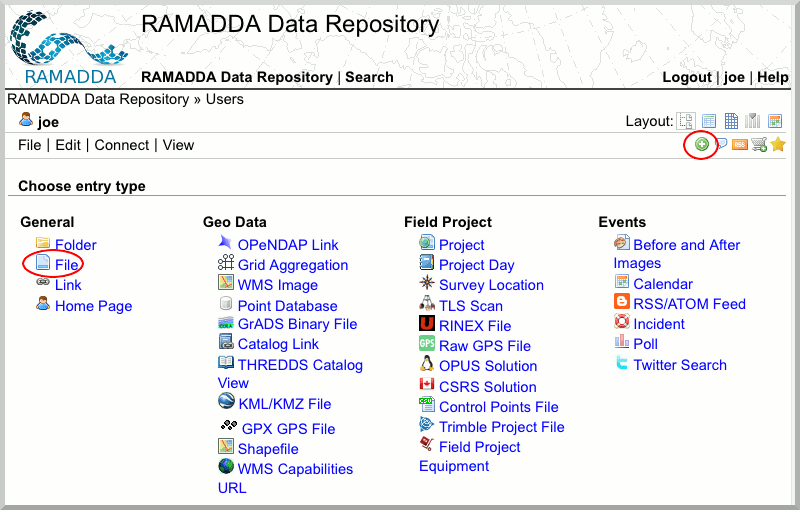Select the Twitter Search entry type

click(679, 365)
